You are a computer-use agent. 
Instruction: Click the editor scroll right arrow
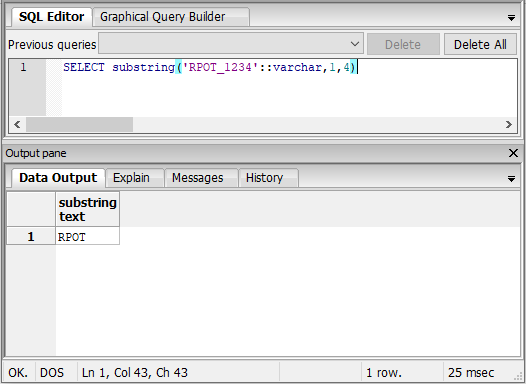[509, 124]
